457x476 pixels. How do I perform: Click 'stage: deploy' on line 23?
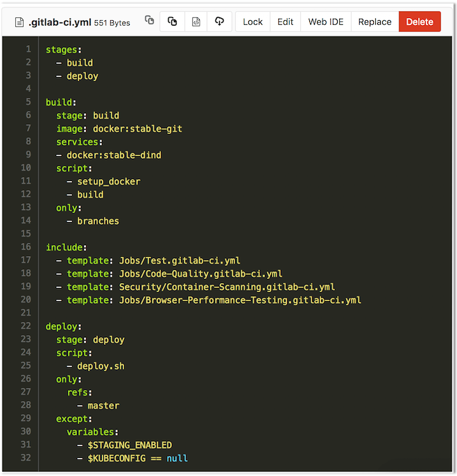coord(90,340)
